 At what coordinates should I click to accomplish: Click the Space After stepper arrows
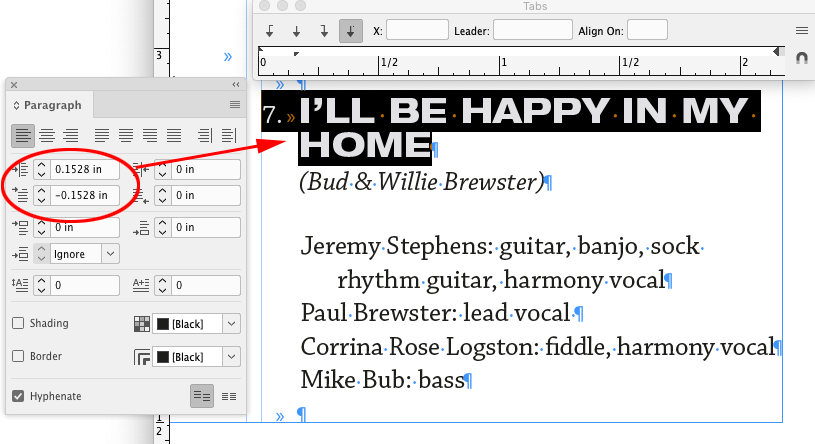click(x=163, y=227)
